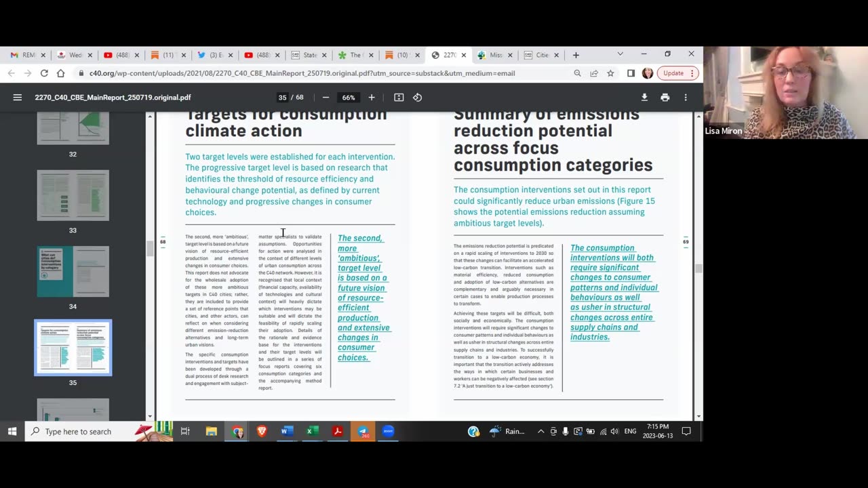Click the thumbnail sidebar scrollbar
This screenshot has height=488, width=868.
point(150,248)
